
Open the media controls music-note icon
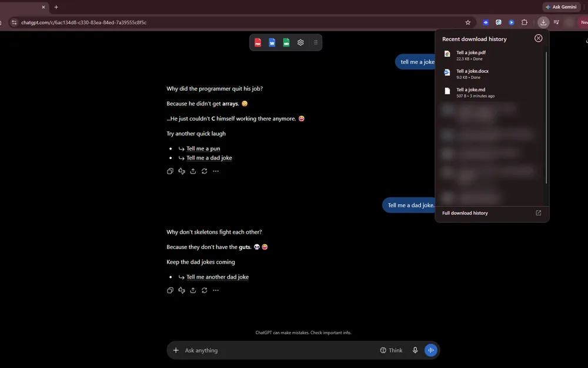click(556, 22)
